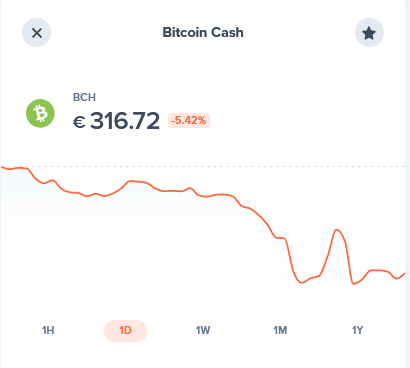Screen dimensions: 410x368
Task: Switch chart to the 1M range
Action: coord(280,330)
